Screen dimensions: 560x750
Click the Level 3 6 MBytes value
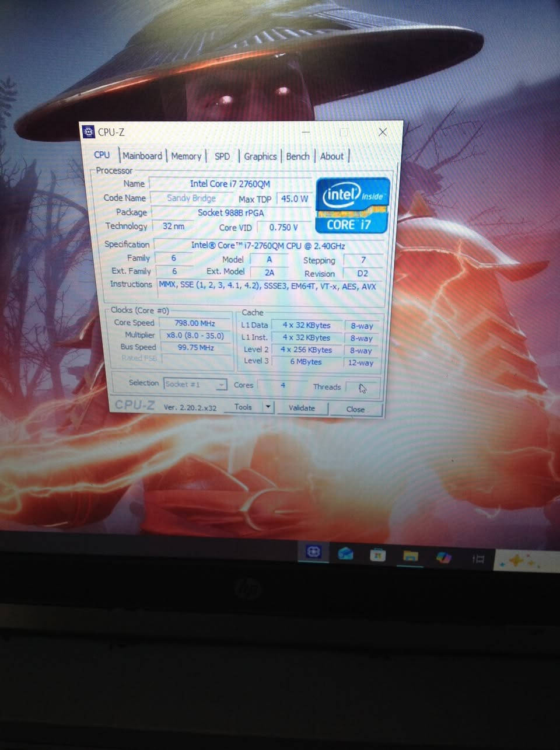(x=306, y=362)
